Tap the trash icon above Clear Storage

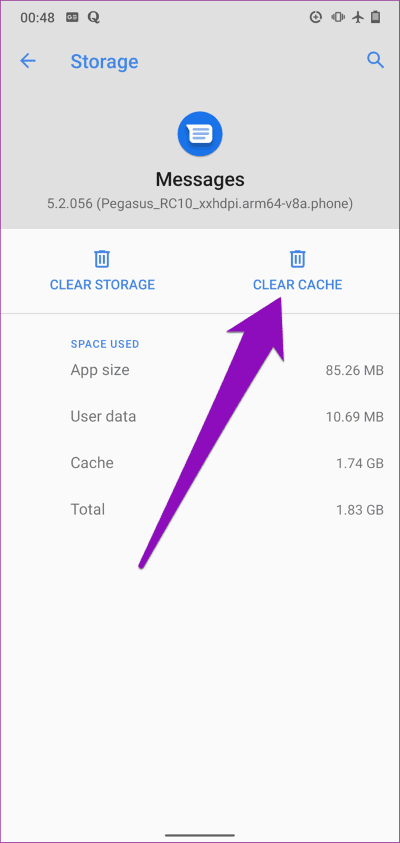(102, 259)
